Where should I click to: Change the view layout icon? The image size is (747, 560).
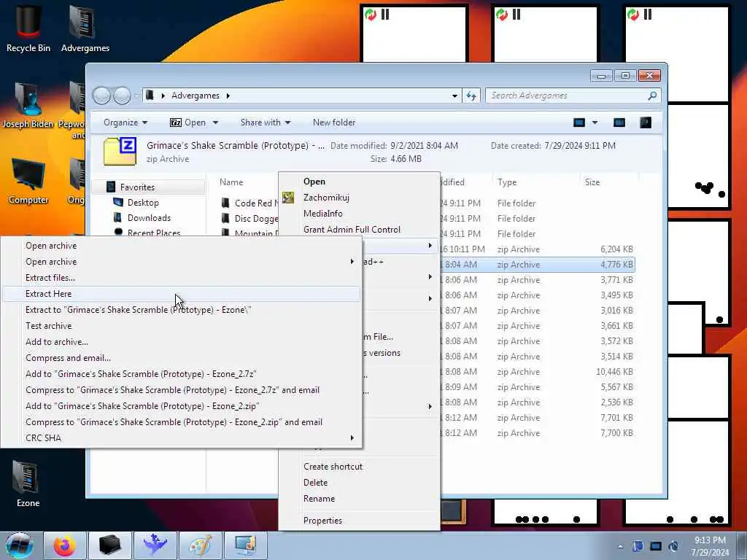pos(578,122)
